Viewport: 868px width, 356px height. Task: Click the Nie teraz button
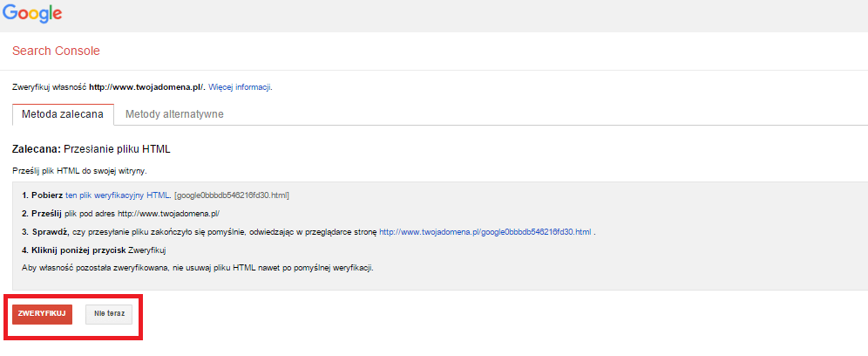tap(109, 314)
